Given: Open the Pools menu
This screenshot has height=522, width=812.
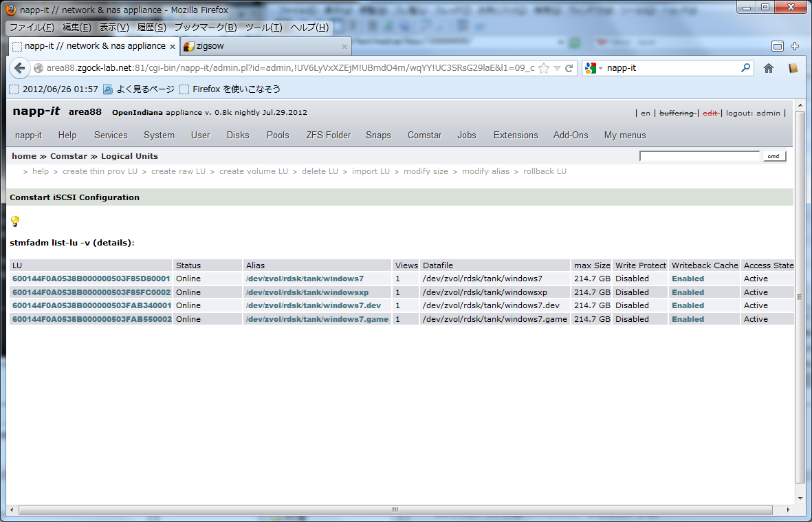Looking at the screenshot, I should click(278, 135).
